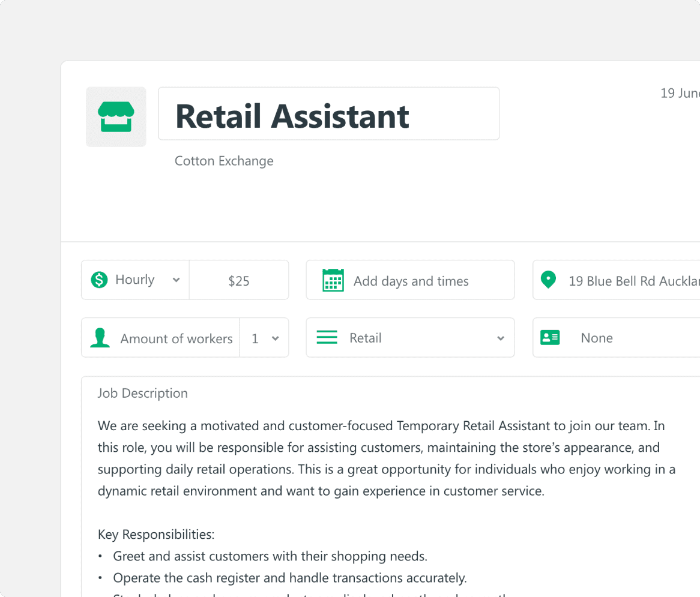The image size is (700, 597).
Task: Click the Amount of workers label
Action: pyautogui.click(x=176, y=338)
